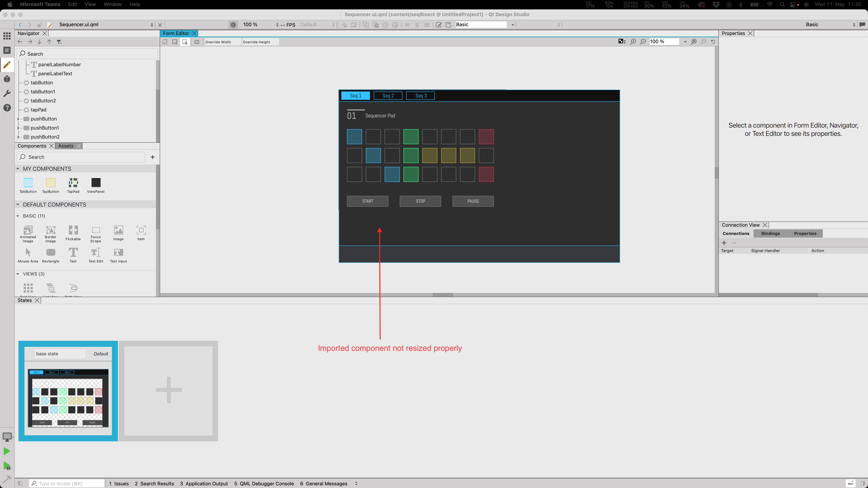Select the Seq 2 tab button
Image resolution: width=868 pixels, height=488 pixels.
point(388,96)
